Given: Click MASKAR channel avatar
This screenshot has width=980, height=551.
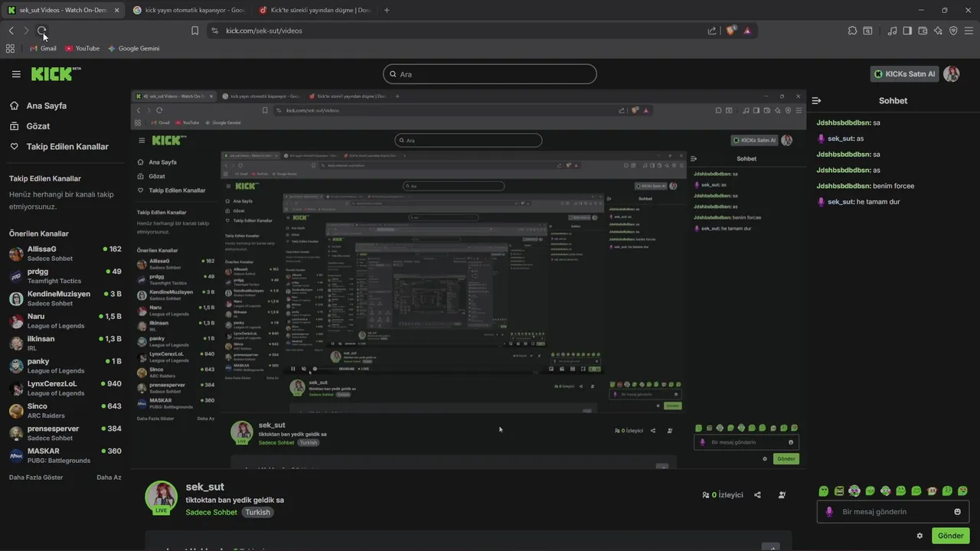Looking at the screenshot, I should pyautogui.click(x=16, y=455).
